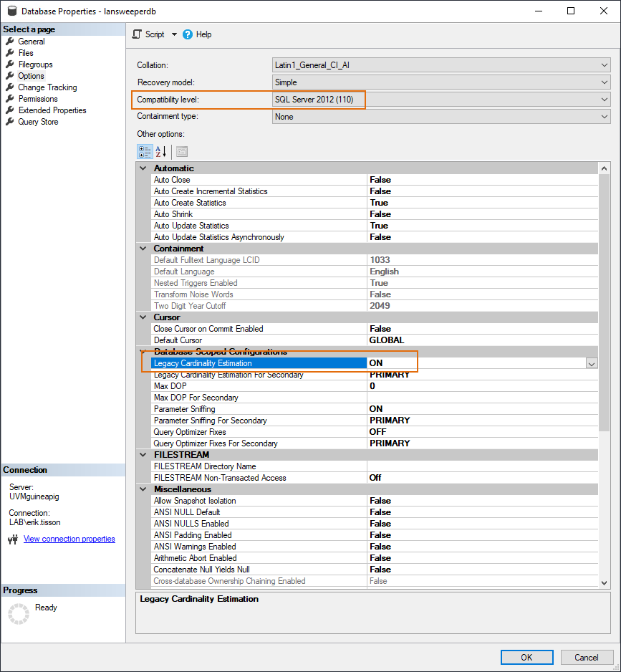This screenshot has height=672, width=621.
Task: Click the Cancel button
Action: [x=586, y=657]
